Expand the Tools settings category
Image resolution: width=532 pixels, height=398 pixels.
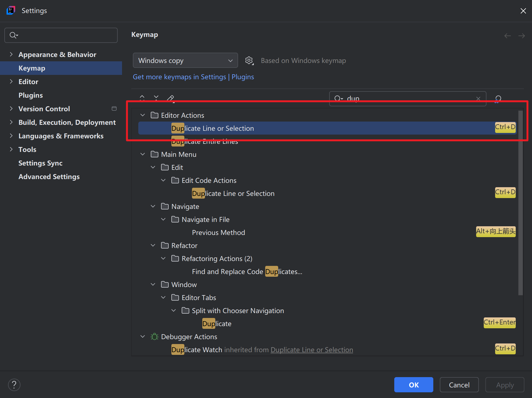pyautogui.click(x=11, y=149)
